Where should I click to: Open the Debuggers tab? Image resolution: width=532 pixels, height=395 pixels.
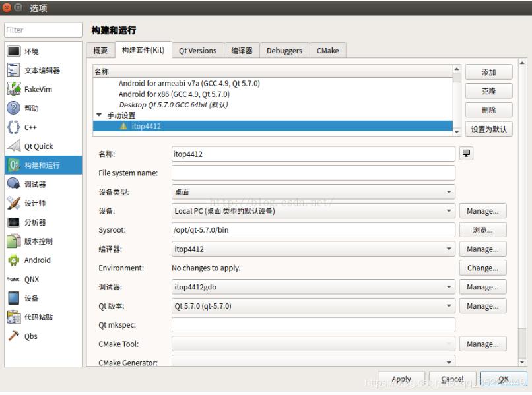coord(284,50)
